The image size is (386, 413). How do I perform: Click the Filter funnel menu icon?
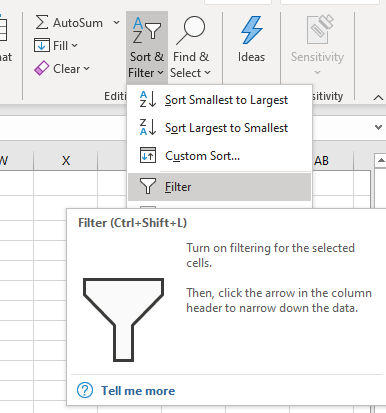pyautogui.click(x=148, y=186)
